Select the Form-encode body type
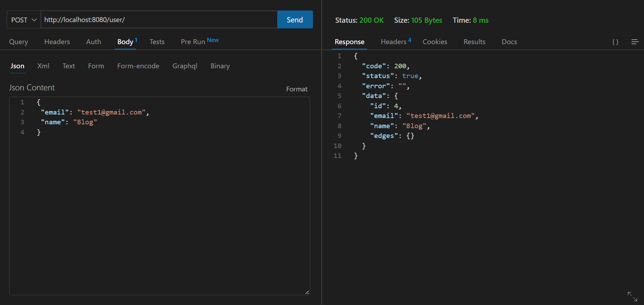Image resolution: width=644 pixels, height=305 pixels. [x=138, y=66]
